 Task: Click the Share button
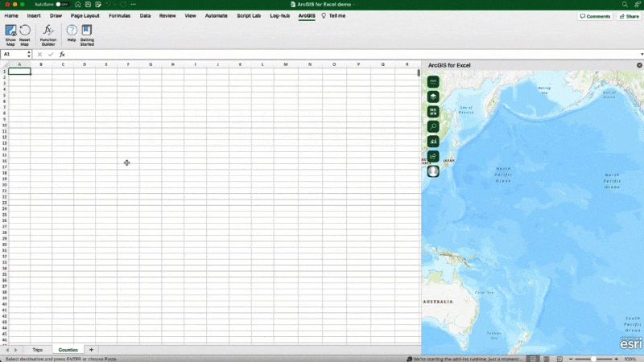630,16
